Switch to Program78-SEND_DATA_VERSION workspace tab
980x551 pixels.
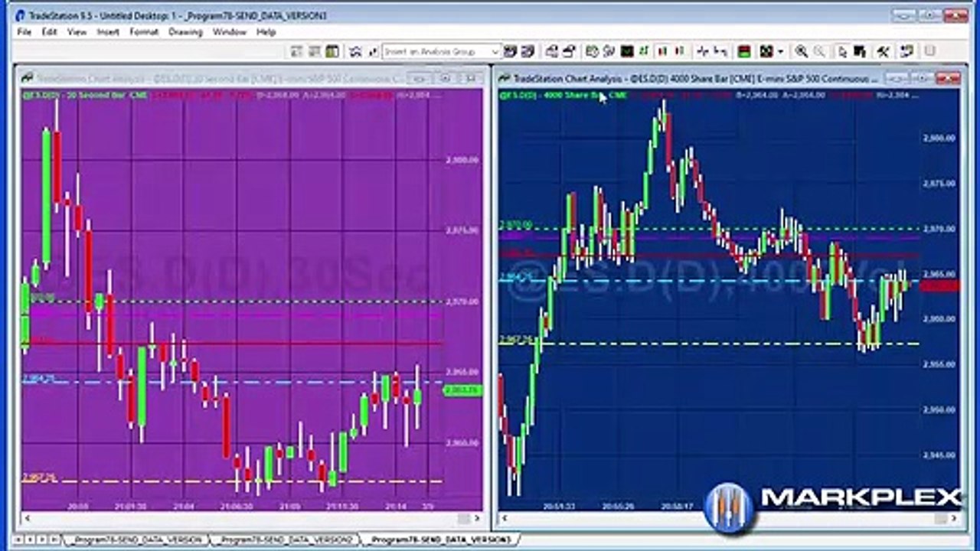136,540
